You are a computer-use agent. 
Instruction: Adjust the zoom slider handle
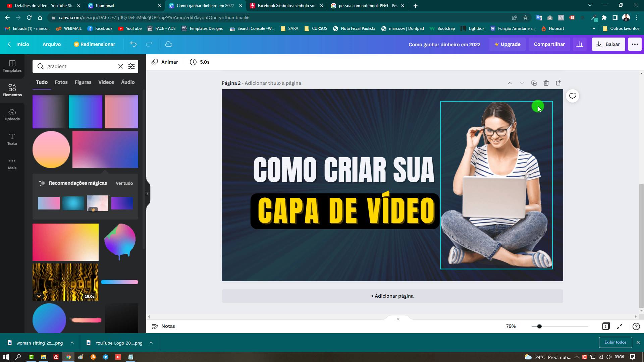pos(539,326)
